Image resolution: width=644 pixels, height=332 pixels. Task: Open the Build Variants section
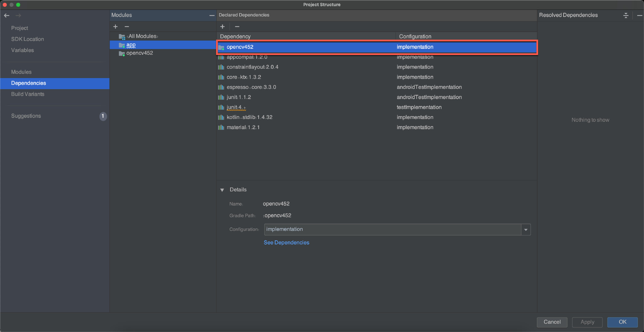tap(28, 94)
